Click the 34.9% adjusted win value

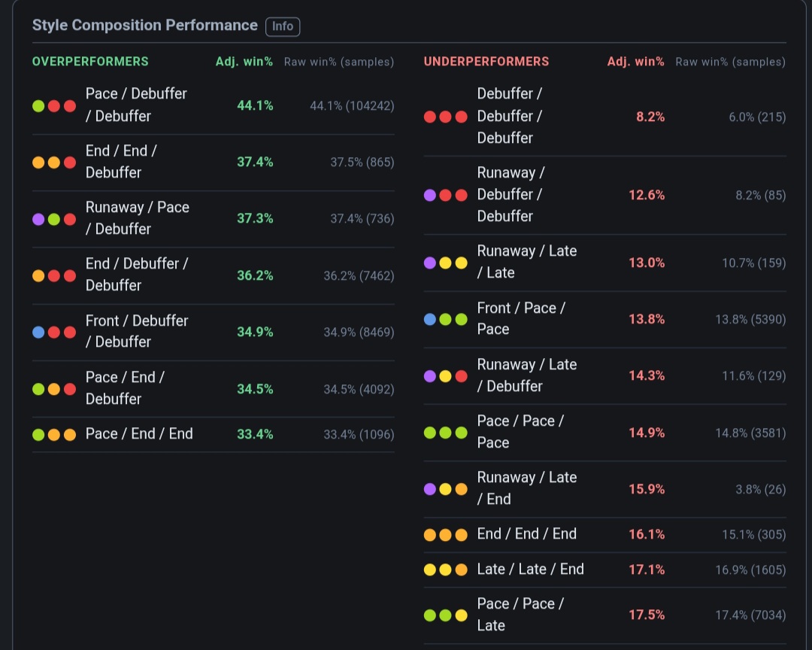pyautogui.click(x=255, y=332)
